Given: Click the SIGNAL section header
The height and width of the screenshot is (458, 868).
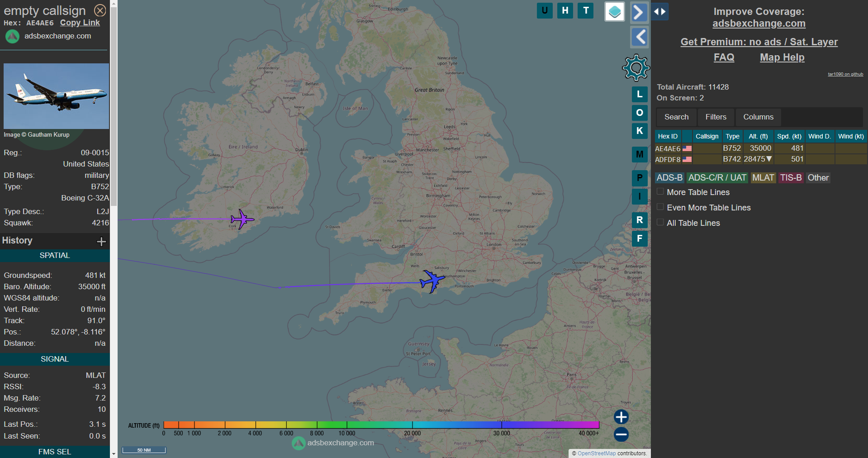Looking at the screenshot, I should click(x=55, y=359).
